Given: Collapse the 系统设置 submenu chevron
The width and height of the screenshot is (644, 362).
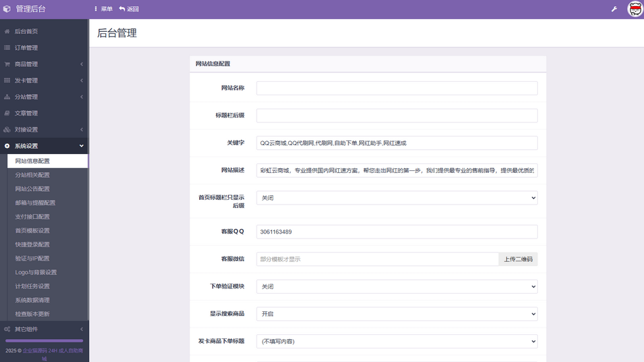Looking at the screenshot, I should (81, 146).
